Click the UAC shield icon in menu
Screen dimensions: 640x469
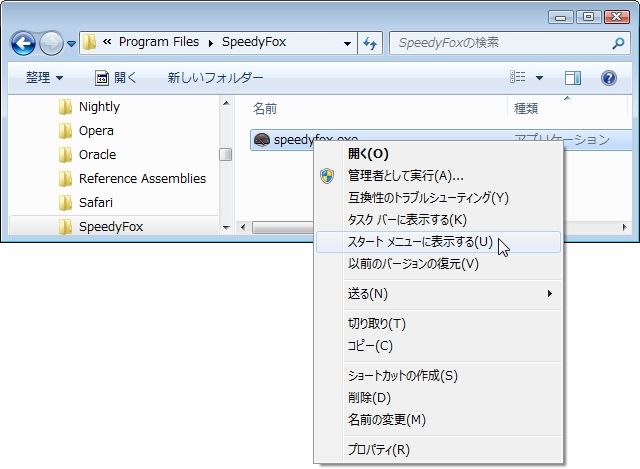click(327, 176)
